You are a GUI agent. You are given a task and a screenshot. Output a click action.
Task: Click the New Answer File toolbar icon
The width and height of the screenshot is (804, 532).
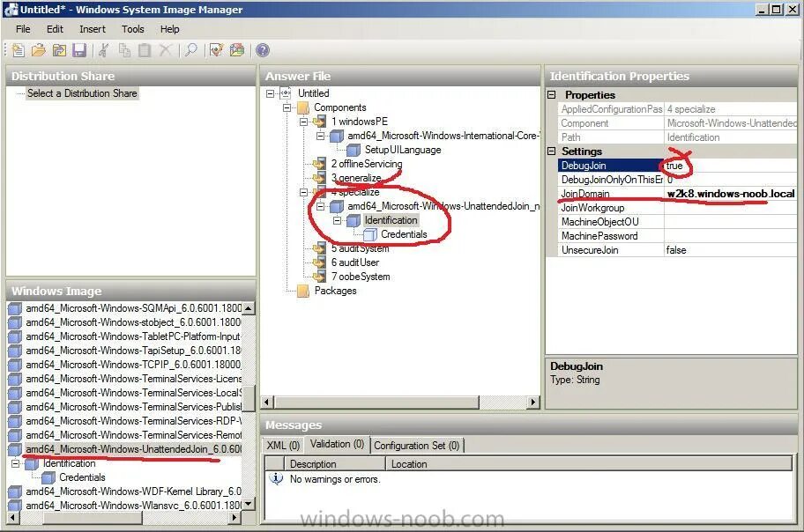point(18,50)
